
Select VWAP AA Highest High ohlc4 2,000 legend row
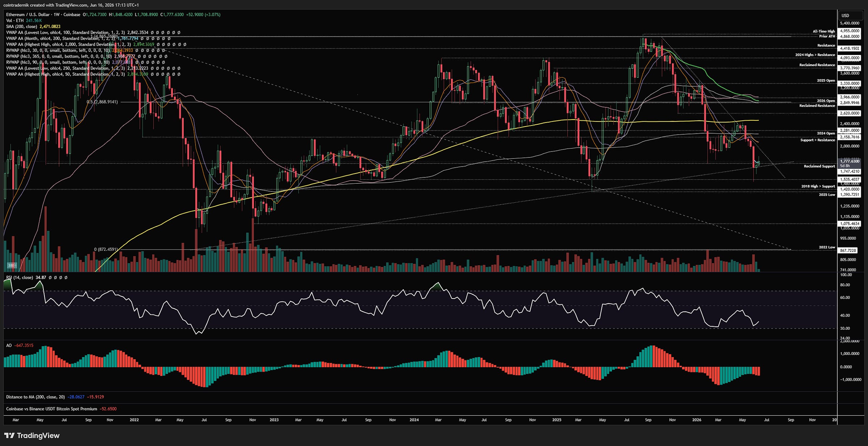[x=96, y=44]
